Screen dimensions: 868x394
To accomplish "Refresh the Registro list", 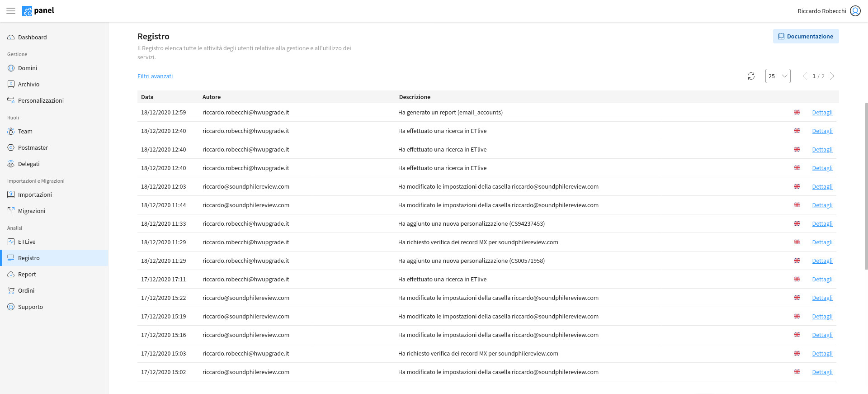I will click(751, 76).
